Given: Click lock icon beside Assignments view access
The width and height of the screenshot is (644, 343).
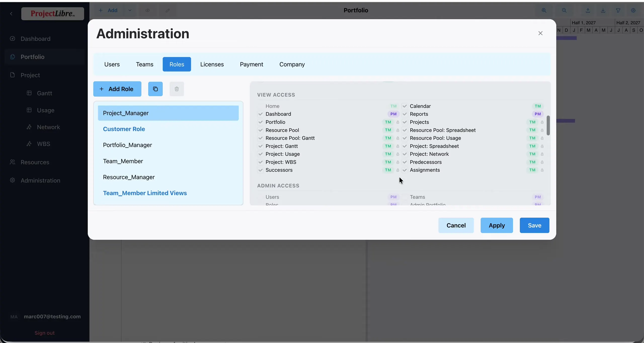Looking at the screenshot, I should (x=542, y=170).
